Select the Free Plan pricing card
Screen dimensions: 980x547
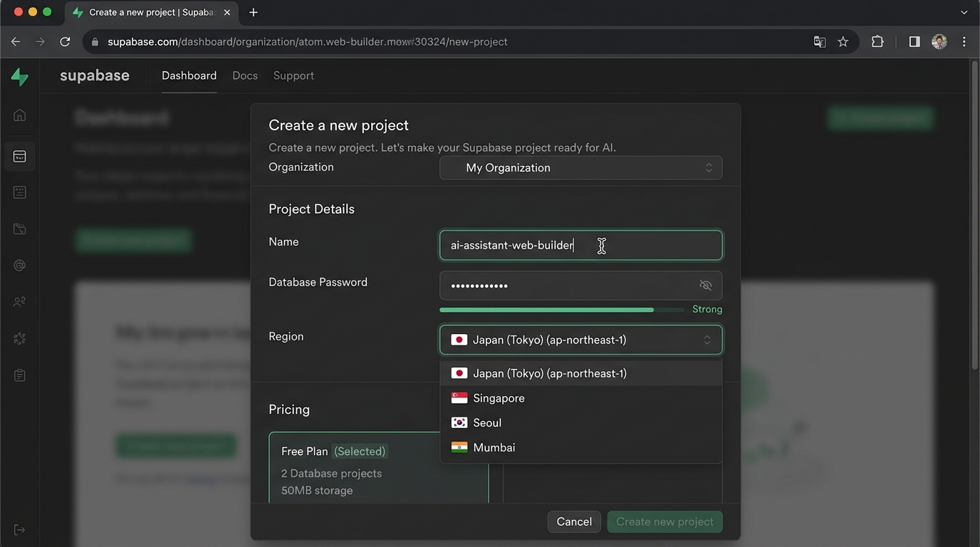(x=378, y=467)
